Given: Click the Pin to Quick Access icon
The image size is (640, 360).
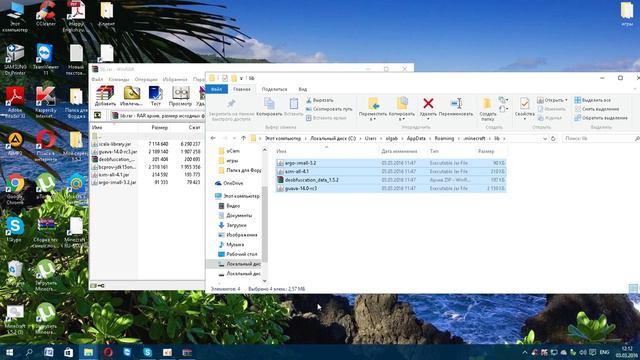Looking at the screenshot, I should pos(231,104).
